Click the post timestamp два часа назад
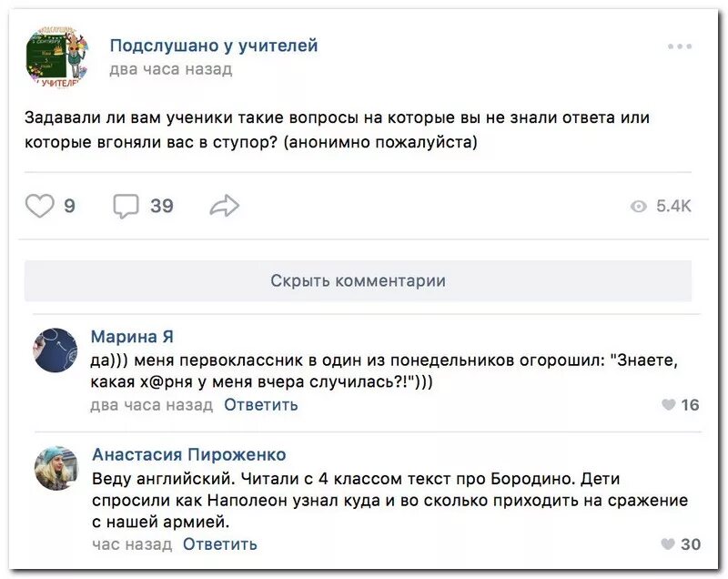This screenshot has height=579, width=728. [170, 69]
